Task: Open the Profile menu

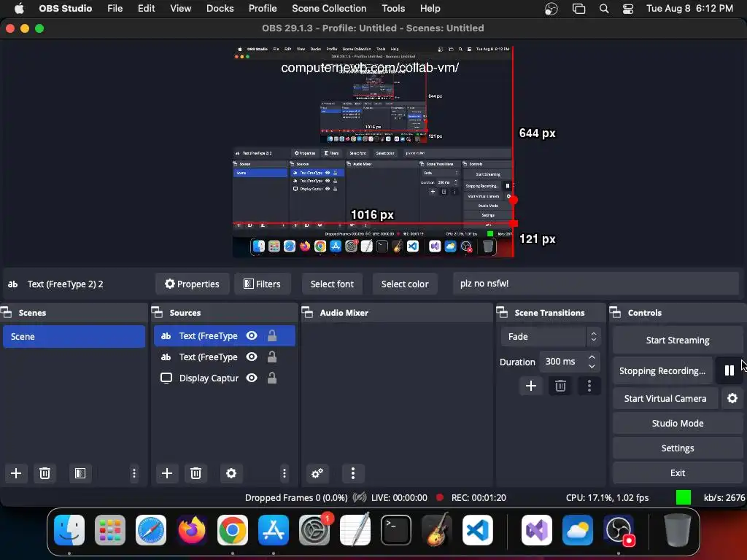Action: (x=263, y=9)
